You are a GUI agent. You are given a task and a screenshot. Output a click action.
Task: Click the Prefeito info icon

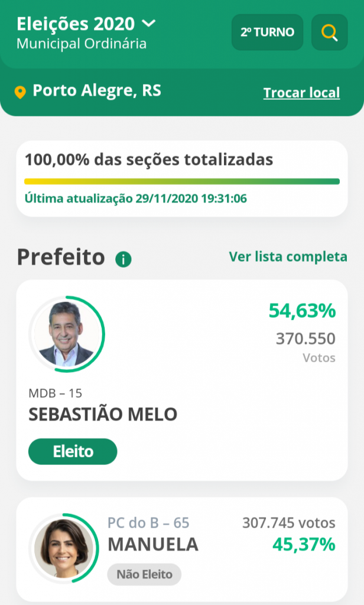coord(123,259)
